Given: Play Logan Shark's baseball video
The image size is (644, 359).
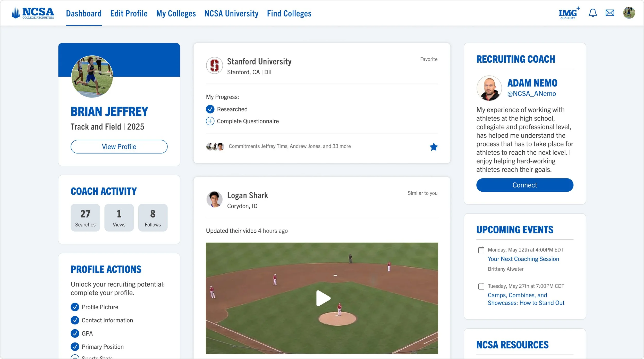Looking at the screenshot, I should tap(323, 298).
